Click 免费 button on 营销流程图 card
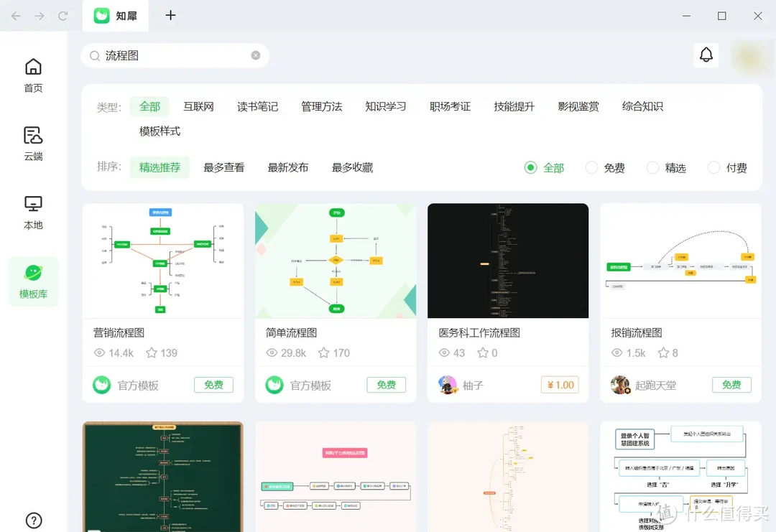Image resolution: width=776 pixels, height=532 pixels. (x=213, y=385)
